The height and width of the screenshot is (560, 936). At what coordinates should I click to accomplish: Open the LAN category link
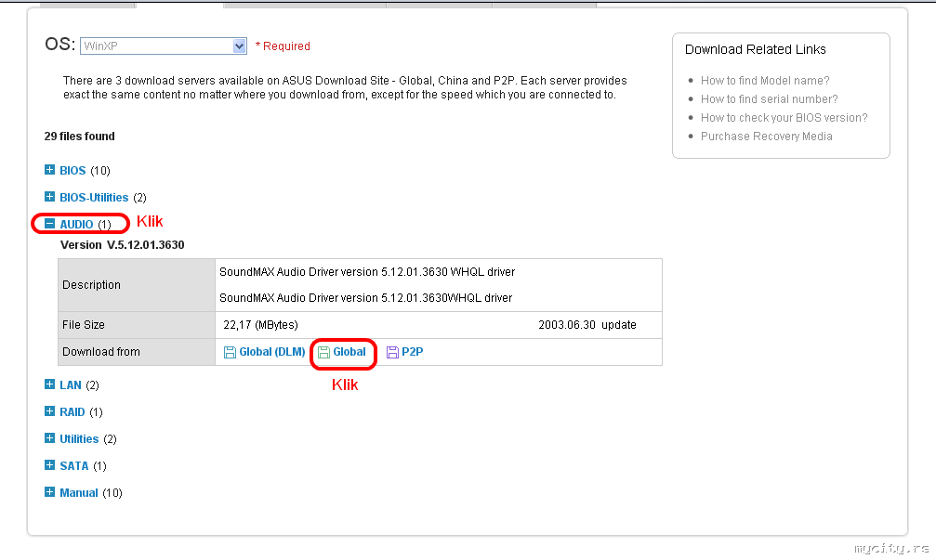71,385
